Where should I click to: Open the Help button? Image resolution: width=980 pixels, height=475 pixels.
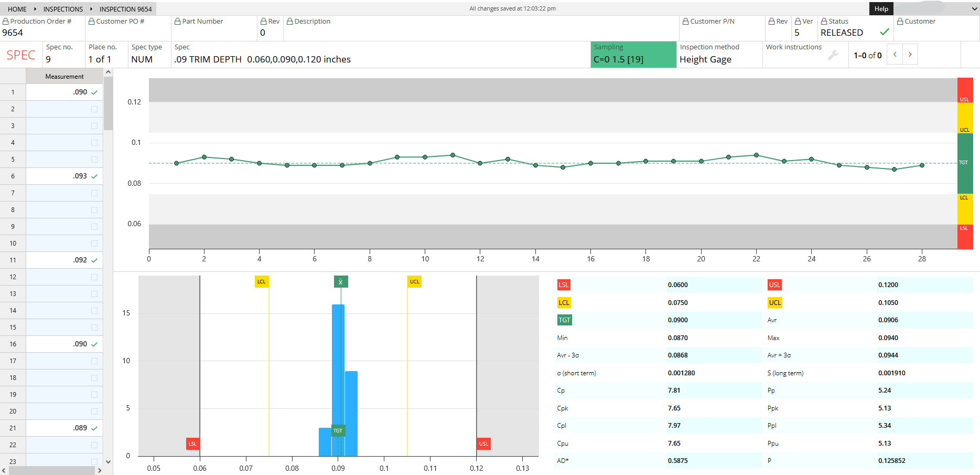pyautogui.click(x=881, y=9)
